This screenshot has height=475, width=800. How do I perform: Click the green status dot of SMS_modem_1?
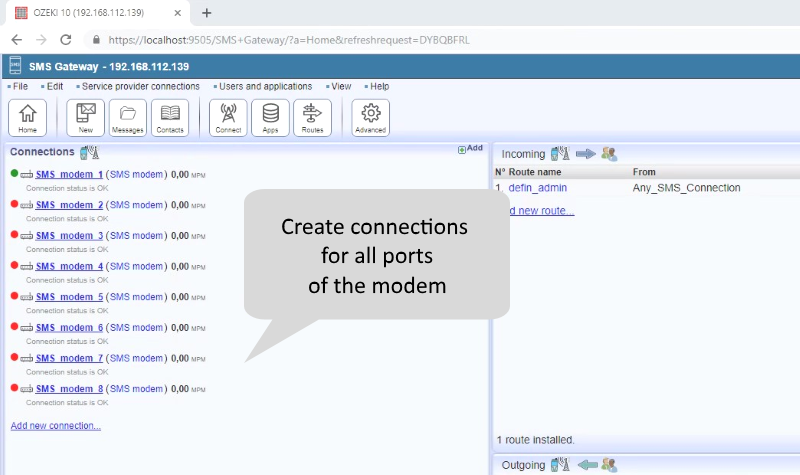(x=14, y=173)
